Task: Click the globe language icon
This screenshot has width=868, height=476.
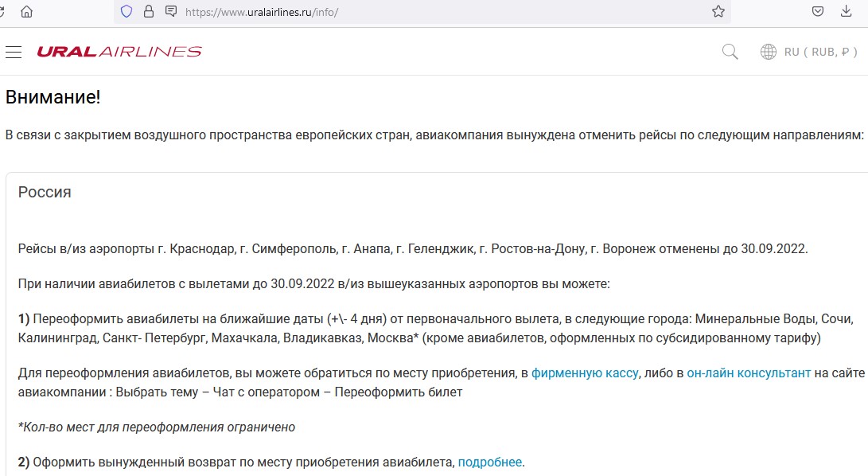Action: point(768,52)
